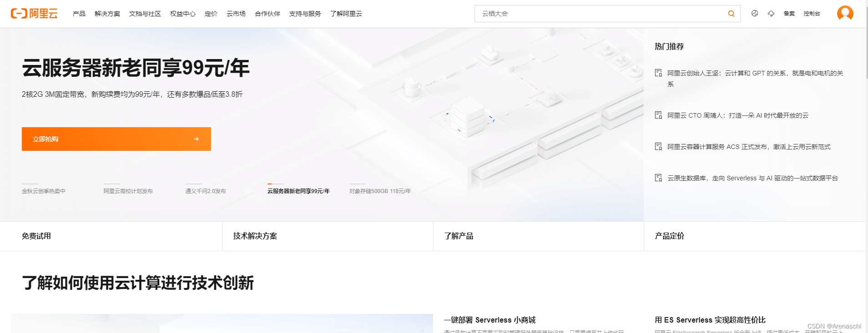Open the 了解阿里云 menu
Viewport: 868px width, 333px height.
346,14
